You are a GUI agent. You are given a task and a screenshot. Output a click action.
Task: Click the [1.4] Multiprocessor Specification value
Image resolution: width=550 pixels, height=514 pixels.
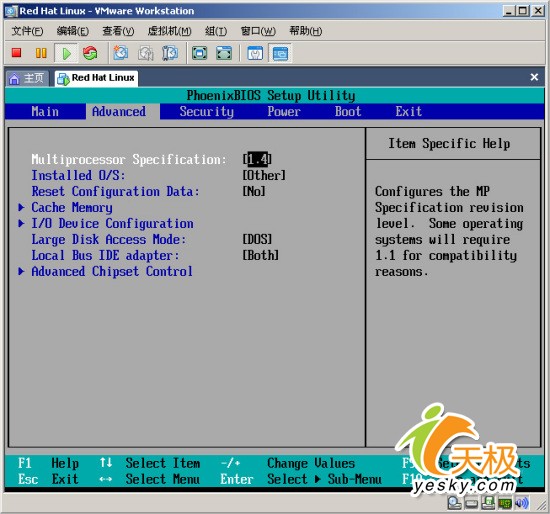tap(257, 159)
